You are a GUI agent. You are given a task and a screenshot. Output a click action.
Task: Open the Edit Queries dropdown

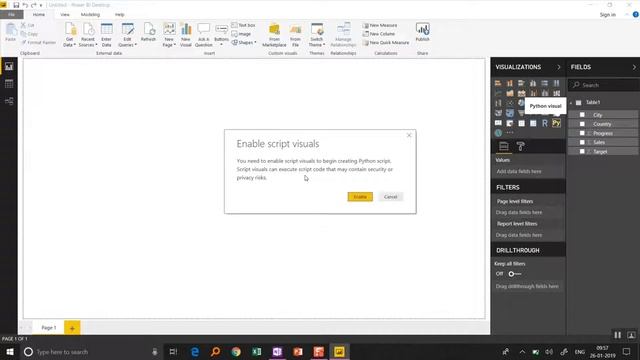click(127, 35)
